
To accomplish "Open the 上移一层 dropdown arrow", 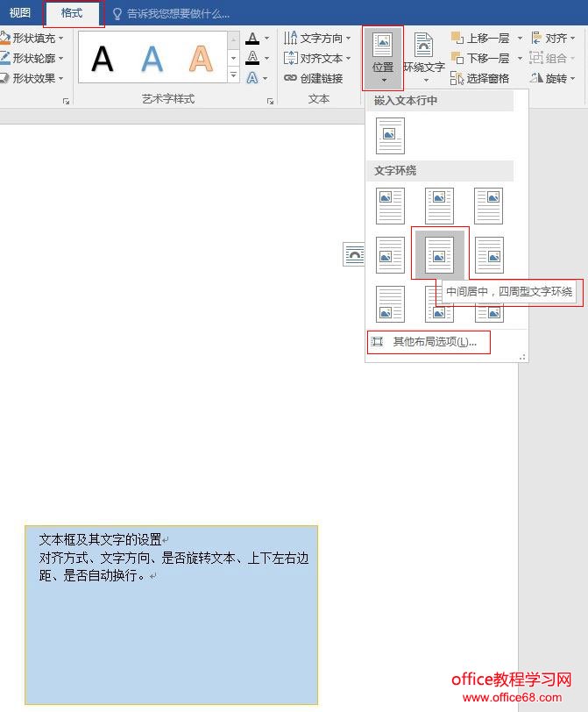I will click(520, 39).
